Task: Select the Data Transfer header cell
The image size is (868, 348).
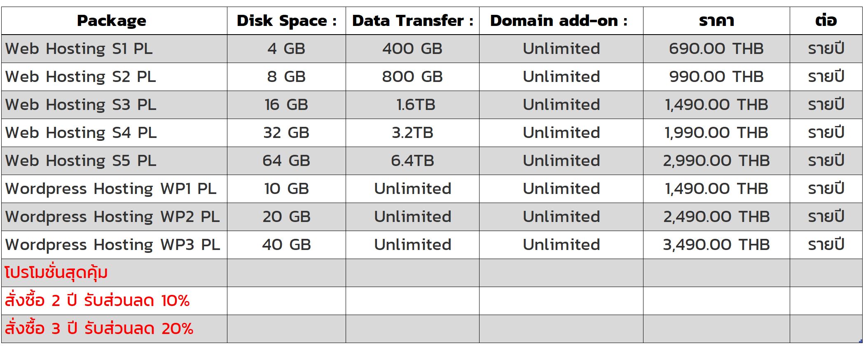Action: pos(412,21)
